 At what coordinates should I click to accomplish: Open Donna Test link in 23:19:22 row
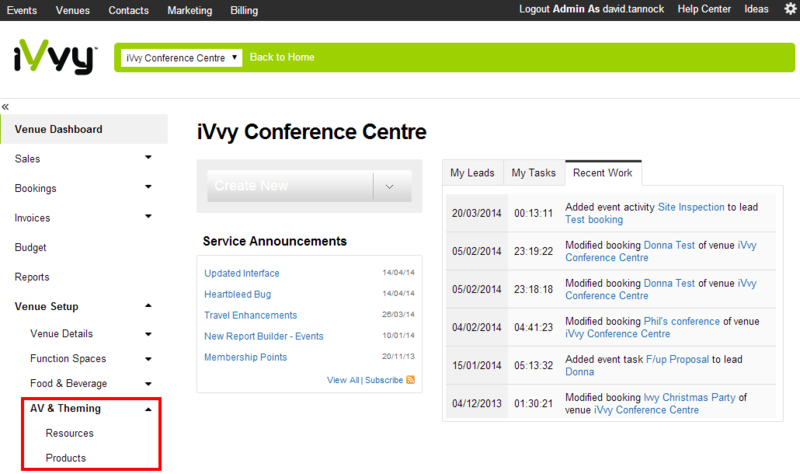[x=669, y=245]
